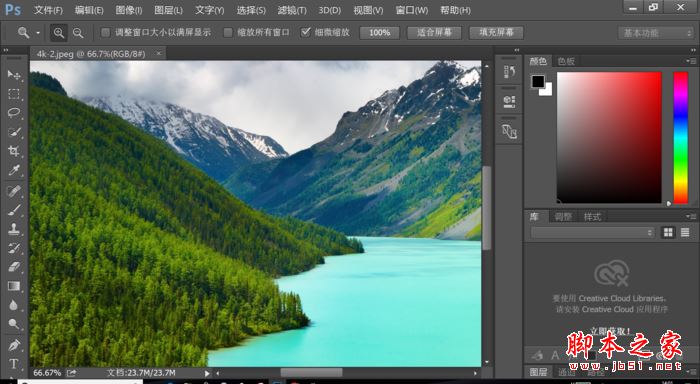Select the Brush tool
The image size is (700, 384).
(14, 210)
